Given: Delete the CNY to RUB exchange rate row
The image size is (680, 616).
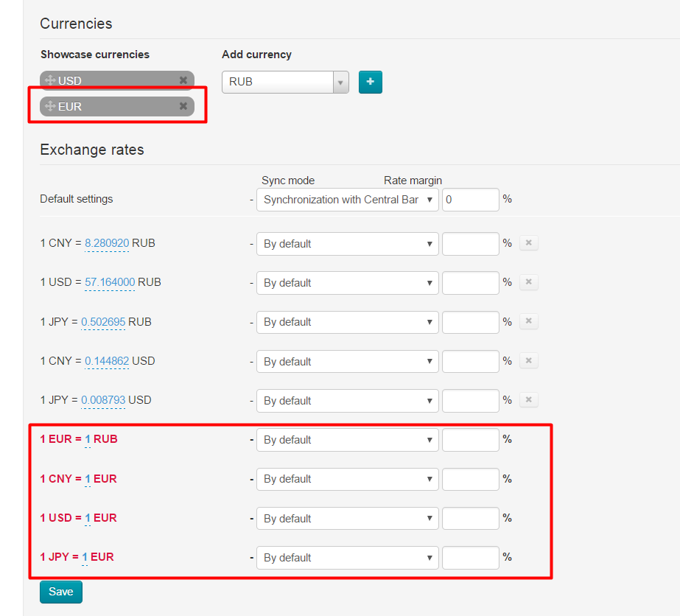Looking at the screenshot, I should coord(529,243).
